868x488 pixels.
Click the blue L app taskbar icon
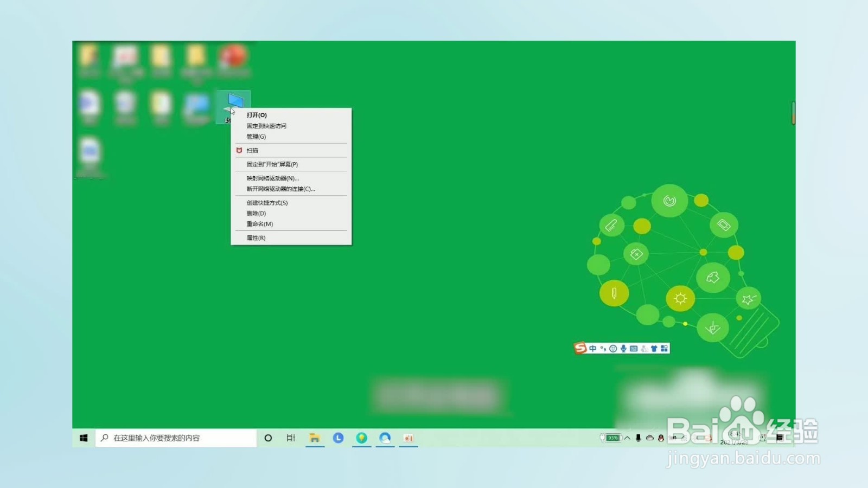pyautogui.click(x=338, y=438)
